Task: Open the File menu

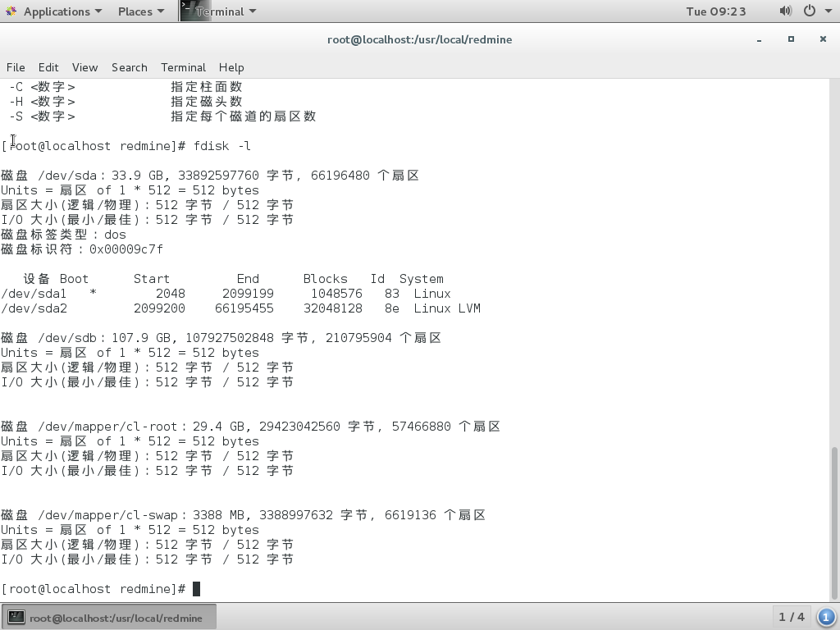Action: 16,67
